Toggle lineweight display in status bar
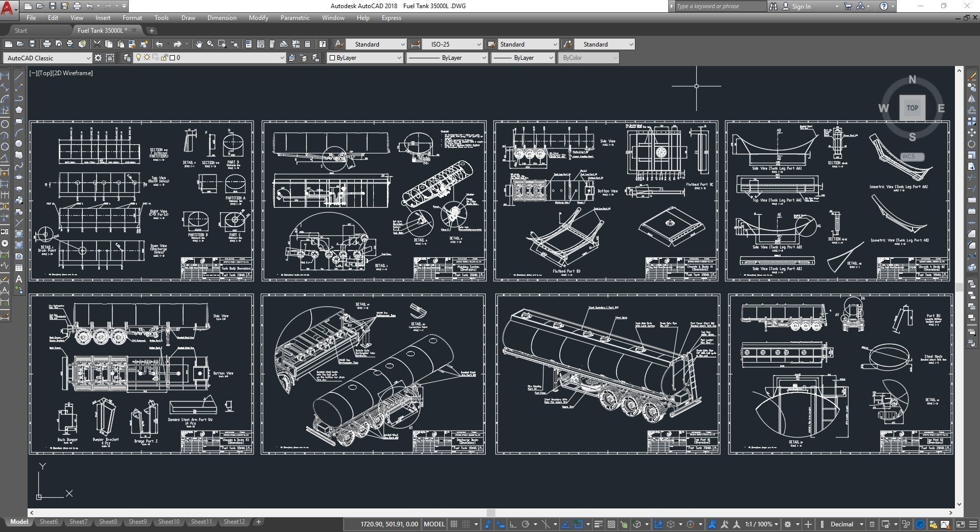This screenshot has height=532, width=980. 598,524
